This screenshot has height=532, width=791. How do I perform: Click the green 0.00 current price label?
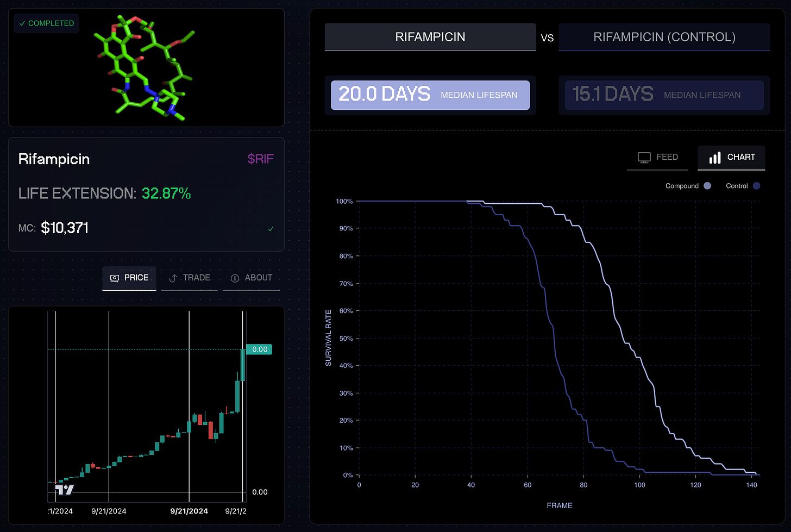click(x=259, y=349)
